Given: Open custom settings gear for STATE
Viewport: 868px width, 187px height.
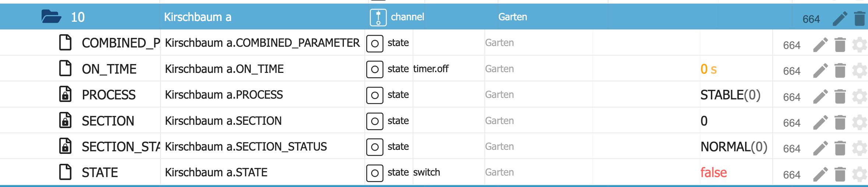Looking at the screenshot, I should pyautogui.click(x=860, y=174).
